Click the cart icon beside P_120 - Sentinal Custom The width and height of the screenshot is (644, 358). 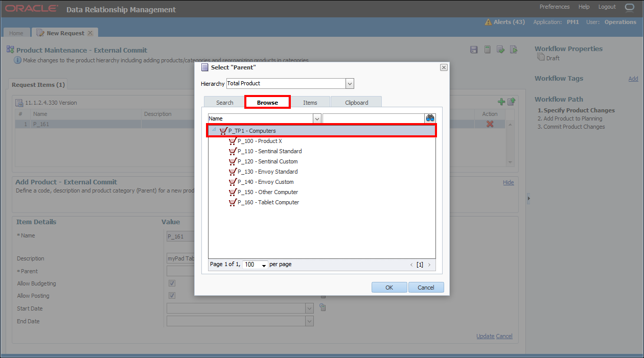coord(233,161)
